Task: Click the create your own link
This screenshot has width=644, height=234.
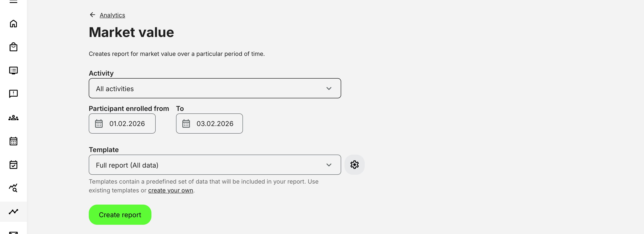Action: pos(171,190)
